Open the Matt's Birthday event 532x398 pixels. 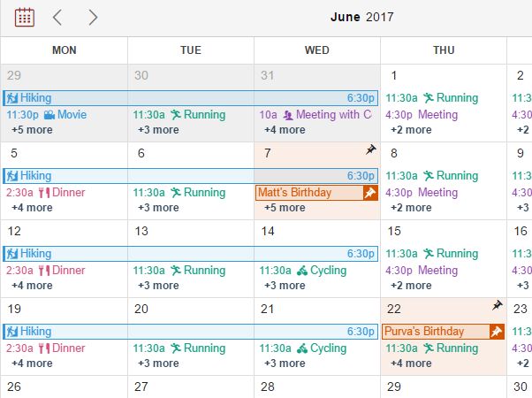click(x=309, y=193)
